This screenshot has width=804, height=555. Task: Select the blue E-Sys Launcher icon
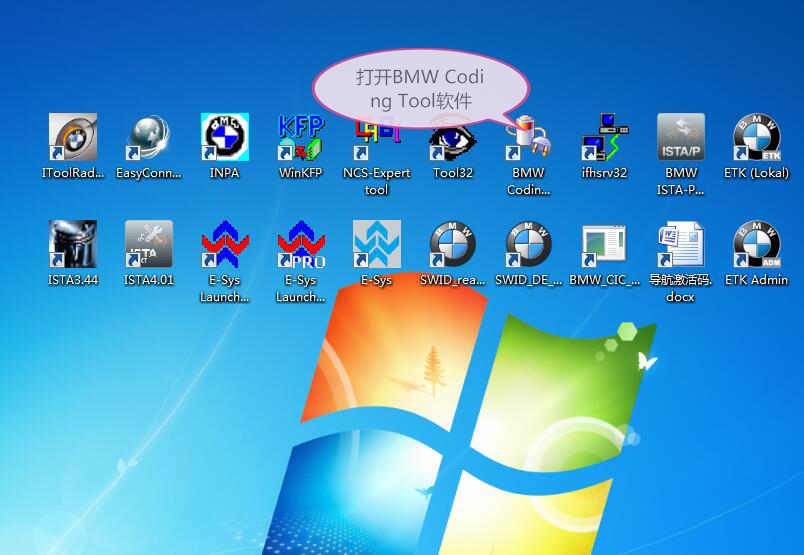225,245
